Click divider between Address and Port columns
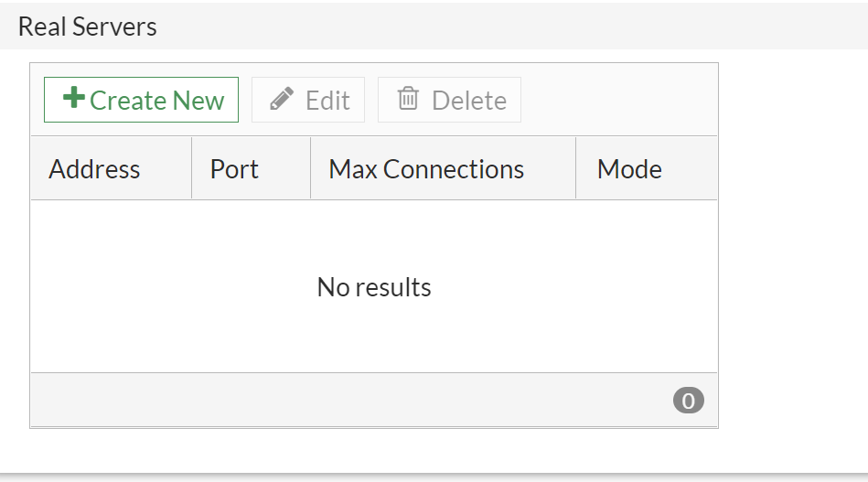Viewport: 868px width, 482px height. 191,168
